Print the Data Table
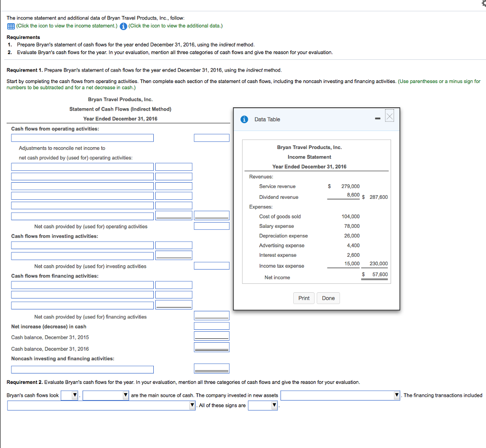This screenshot has width=486, height=448. 304,298
